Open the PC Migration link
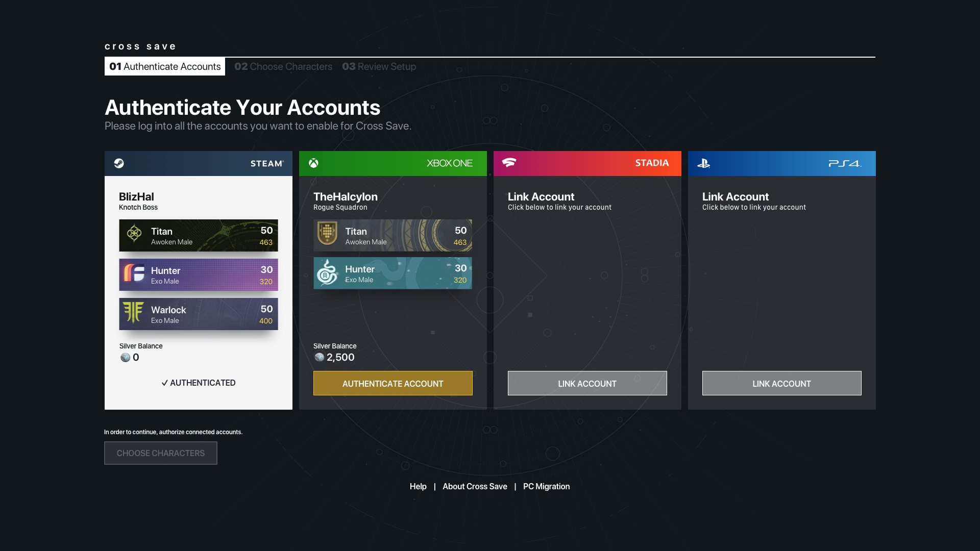 click(x=547, y=487)
